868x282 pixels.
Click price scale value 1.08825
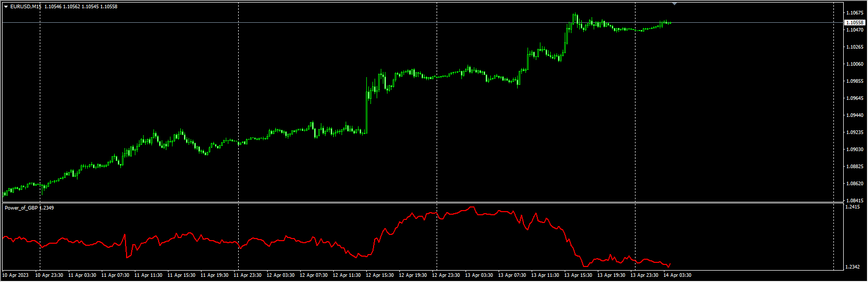[x=855, y=166]
